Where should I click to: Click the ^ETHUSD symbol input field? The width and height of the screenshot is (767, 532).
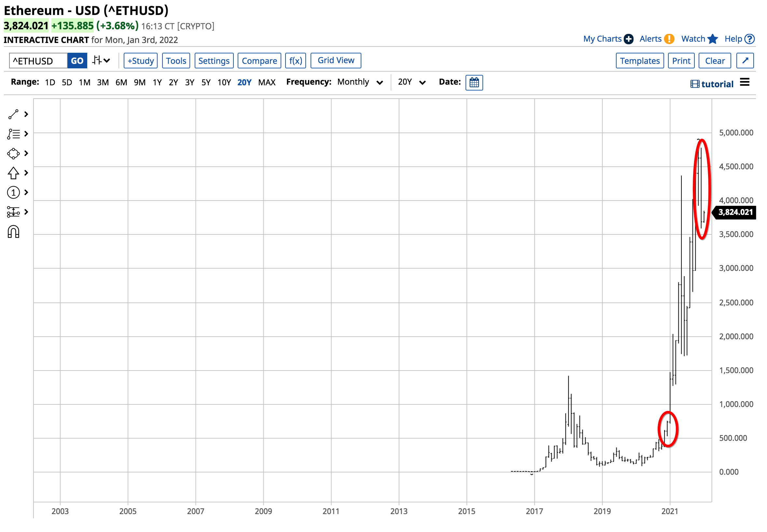pyautogui.click(x=38, y=61)
